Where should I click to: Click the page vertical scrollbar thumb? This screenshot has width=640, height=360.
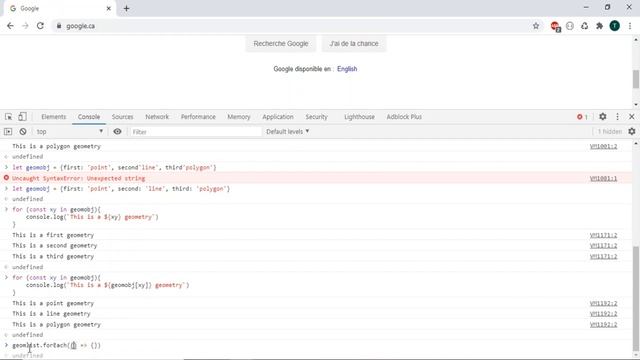(x=636, y=79)
